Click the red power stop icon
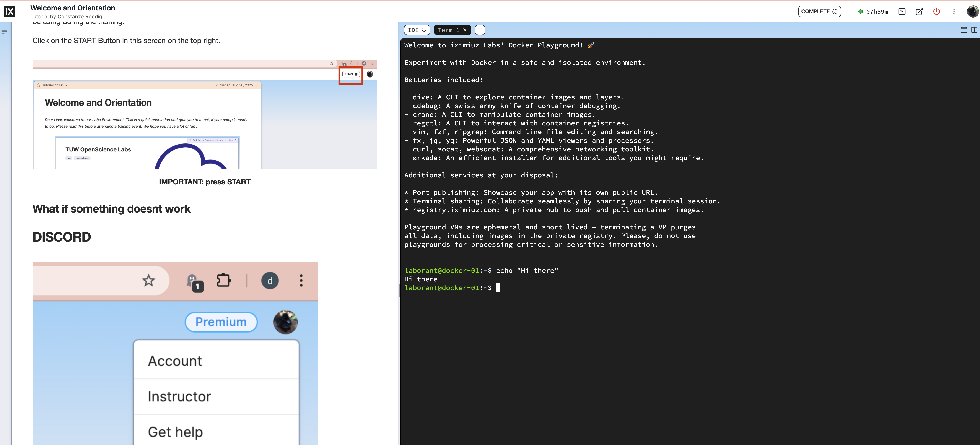 coord(937,11)
